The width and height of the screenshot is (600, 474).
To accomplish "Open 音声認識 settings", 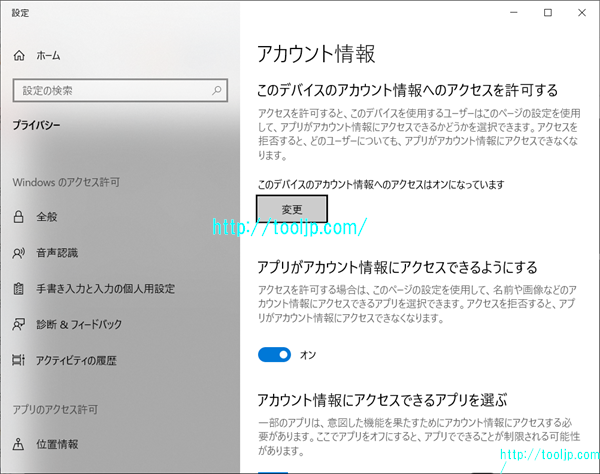I will click(57, 253).
